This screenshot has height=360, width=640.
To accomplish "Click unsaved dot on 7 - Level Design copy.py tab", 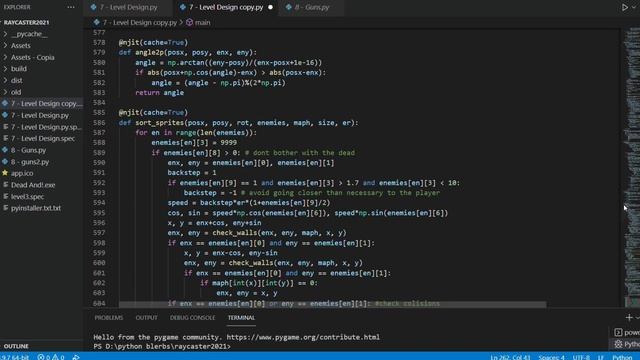I will point(270,7).
